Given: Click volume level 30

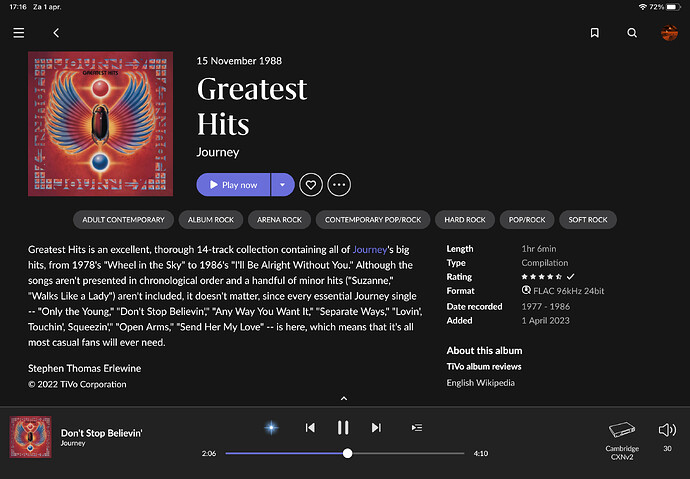Looking at the screenshot, I should point(668,449).
